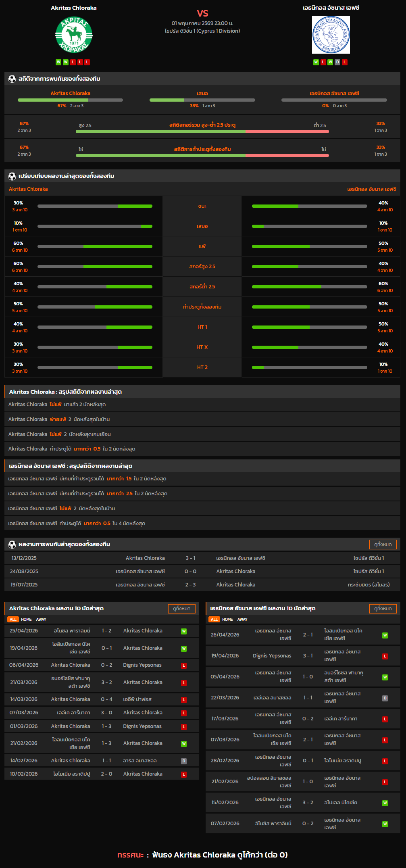Click the L badge for 10/02/2026 match
The width and height of the screenshot is (406, 868).
point(184,774)
